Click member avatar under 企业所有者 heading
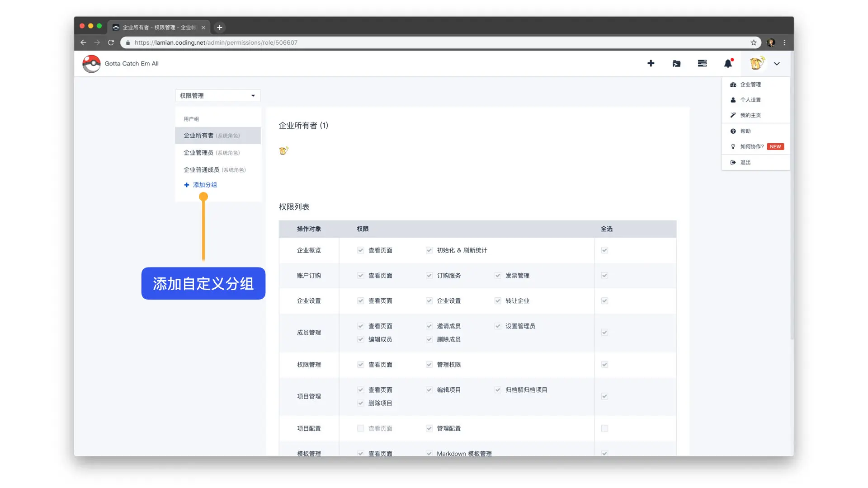 pos(283,150)
